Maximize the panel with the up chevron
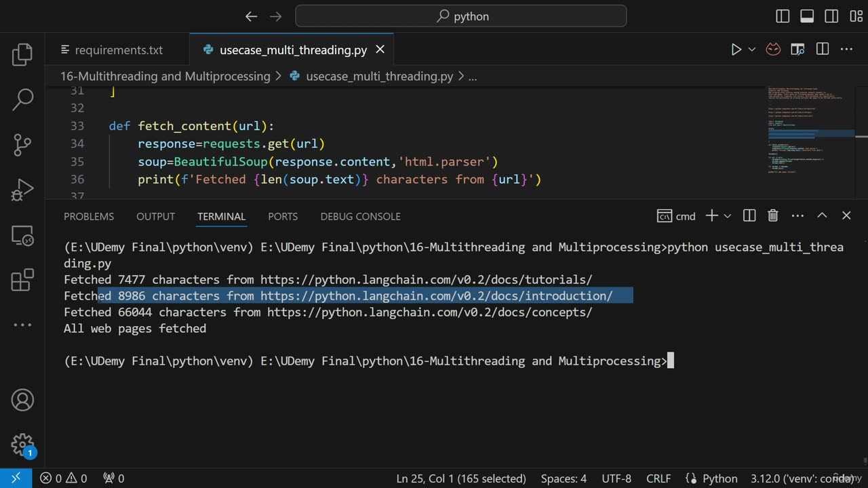 pyautogui.click(x=822, y=216)
